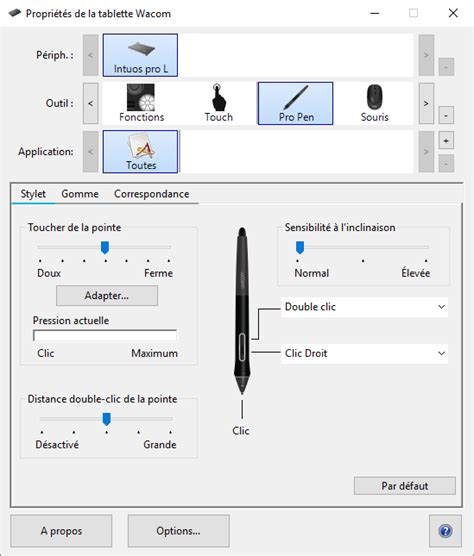Click the Distance double-clic slider handle
The image size is (474, 556).
[x=106, y=419]
